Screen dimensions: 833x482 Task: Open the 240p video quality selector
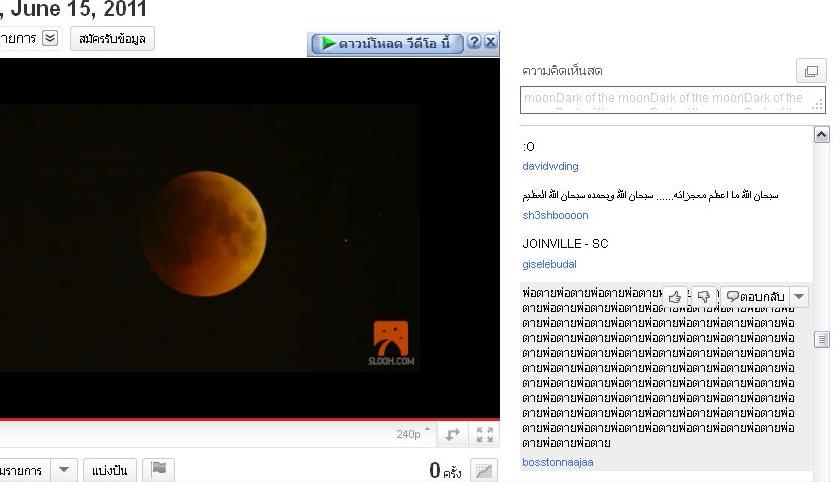(x=412, y=434)
